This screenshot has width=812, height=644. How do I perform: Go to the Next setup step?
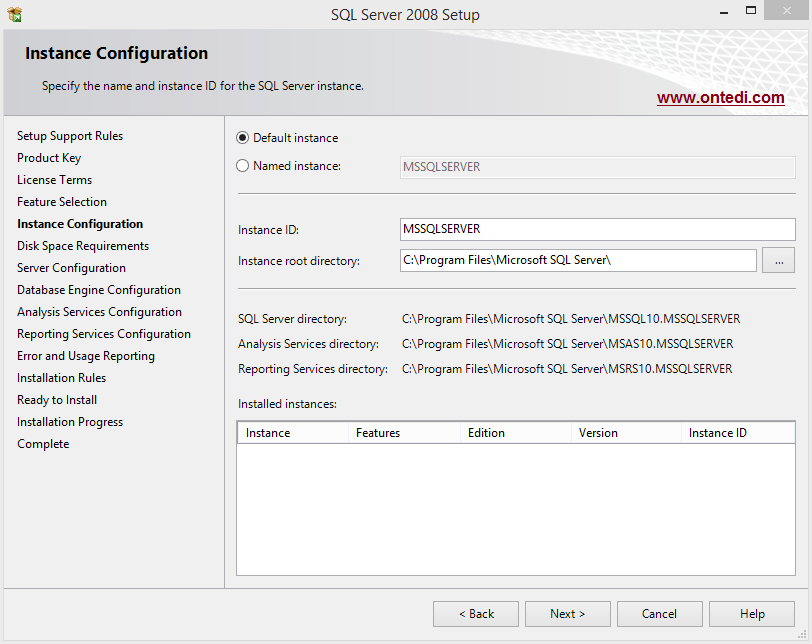click(x=568, y=614)
